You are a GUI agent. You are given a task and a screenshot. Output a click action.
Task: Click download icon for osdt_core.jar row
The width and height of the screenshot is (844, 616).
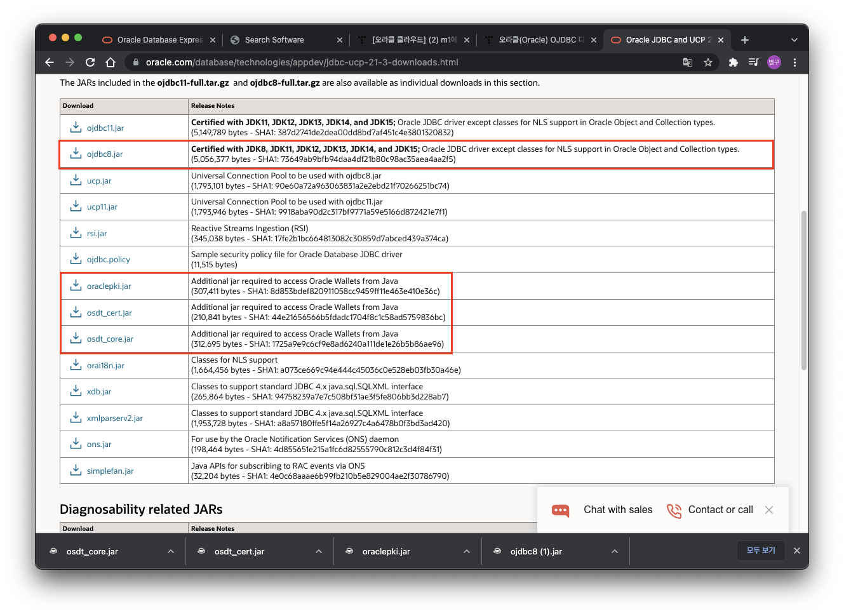[76, 338]
